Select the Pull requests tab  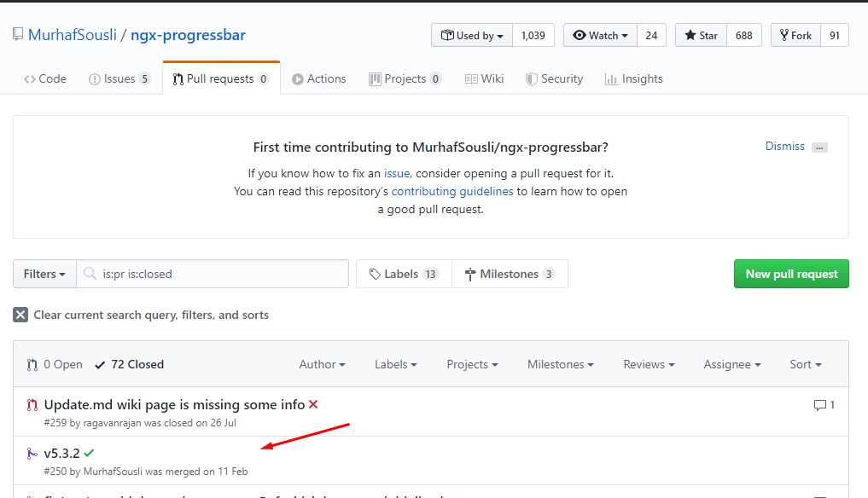pyautogui.click(x=221, y=78)
